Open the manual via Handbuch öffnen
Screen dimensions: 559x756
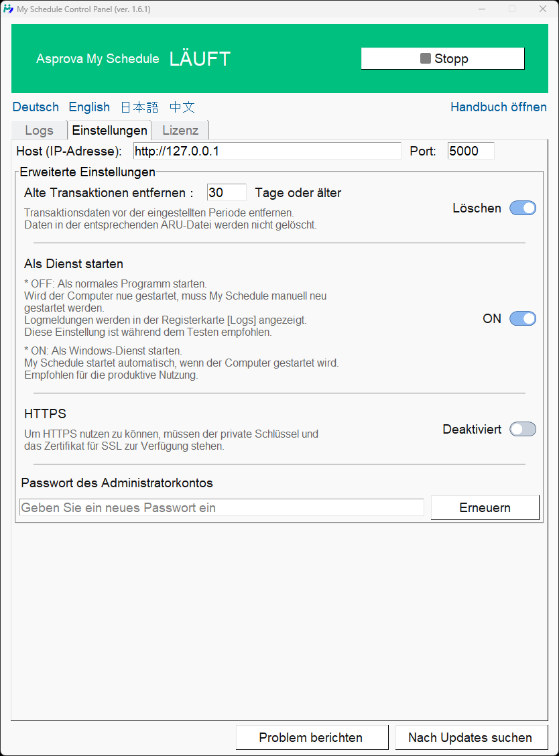pos(498,107)
